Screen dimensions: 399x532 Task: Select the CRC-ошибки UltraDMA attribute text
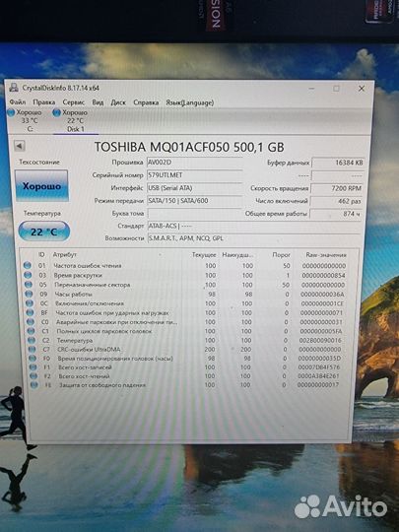point(89,349)
